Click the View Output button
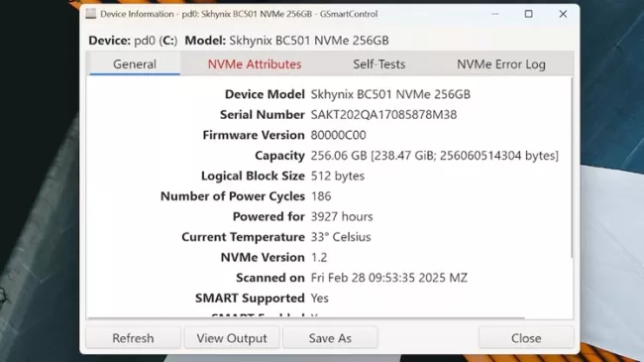644x362 pixels. coord(232,338)
